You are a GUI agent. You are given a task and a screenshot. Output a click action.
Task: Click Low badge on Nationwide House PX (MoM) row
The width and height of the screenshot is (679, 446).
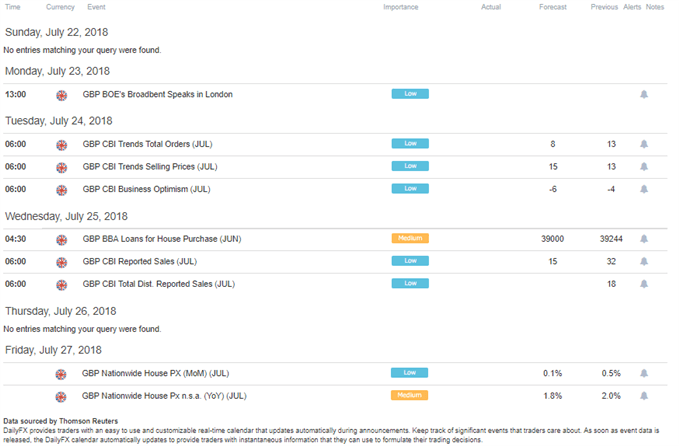409,373
